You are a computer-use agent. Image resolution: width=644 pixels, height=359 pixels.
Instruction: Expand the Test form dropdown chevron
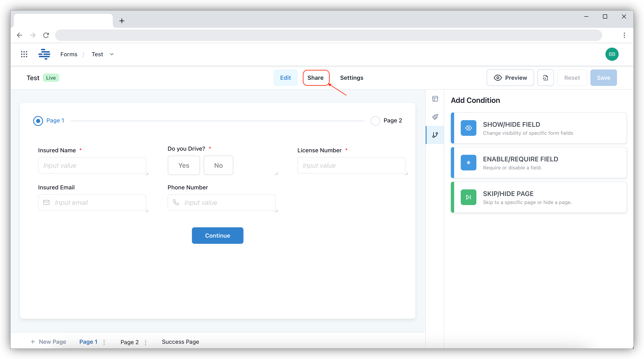tap(112, 54)
